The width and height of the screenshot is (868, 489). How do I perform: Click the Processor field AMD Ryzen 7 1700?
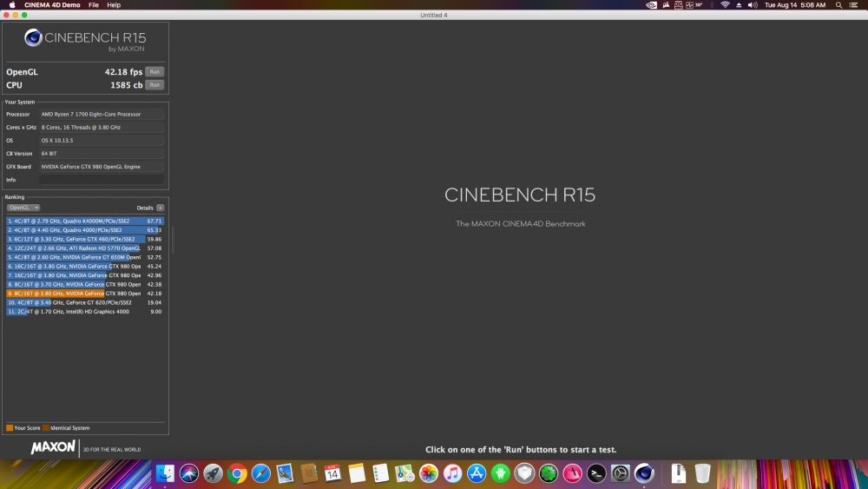coord(102,114)
